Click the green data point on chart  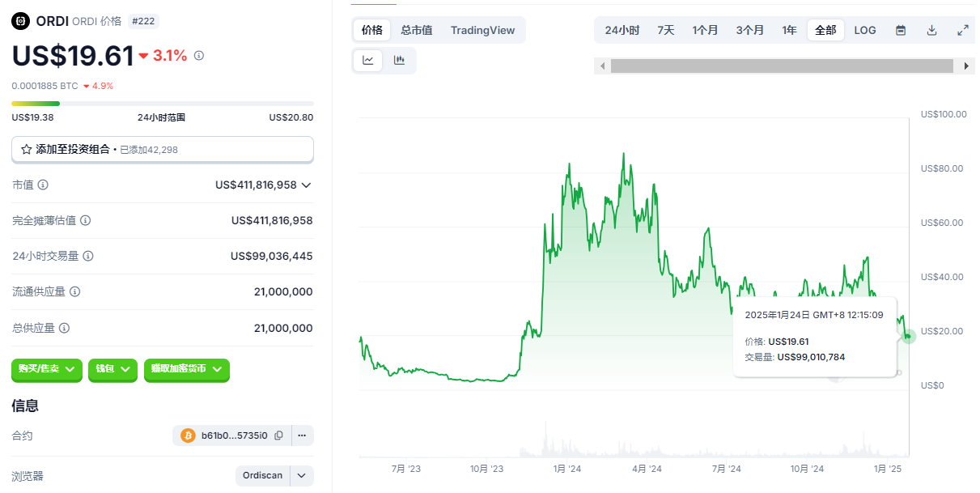pyautogui.click(x=909, y=335)
